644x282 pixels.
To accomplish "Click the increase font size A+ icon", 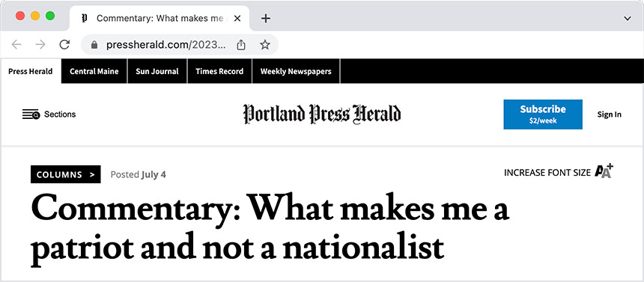I will click(604, 171).
